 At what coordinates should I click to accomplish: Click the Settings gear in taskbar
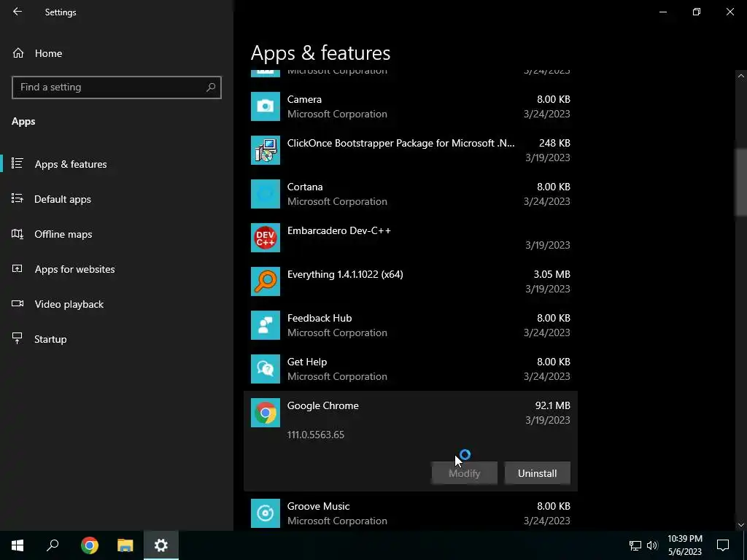(x=161, y=545)
